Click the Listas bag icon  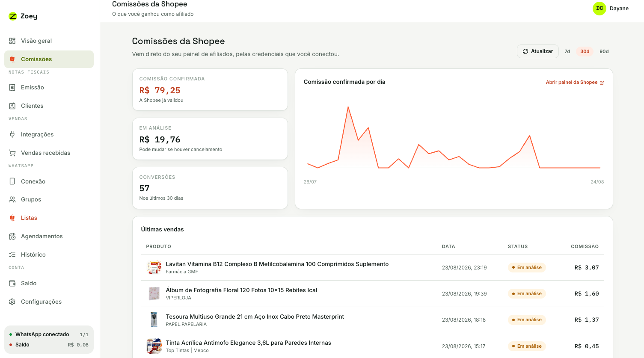tap(12, 218)
